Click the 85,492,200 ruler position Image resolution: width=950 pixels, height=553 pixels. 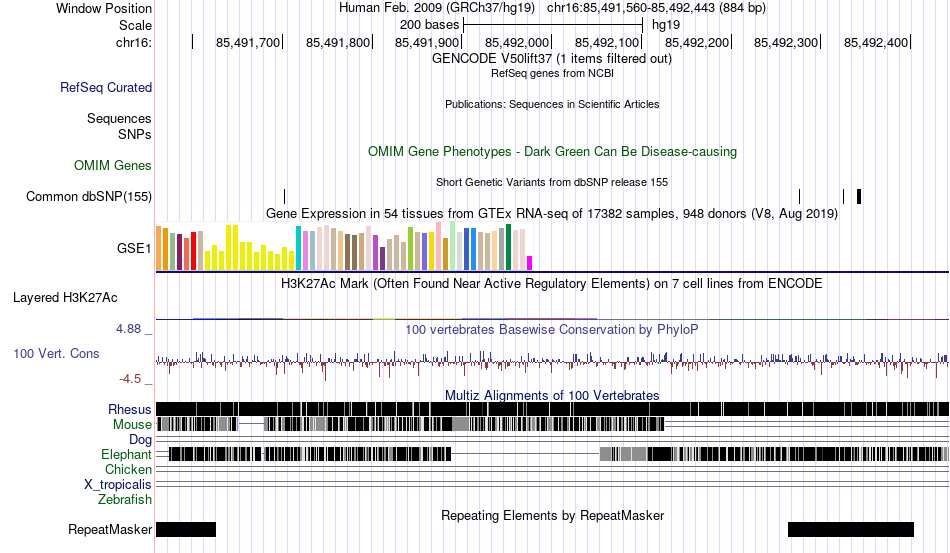[697, 42]
